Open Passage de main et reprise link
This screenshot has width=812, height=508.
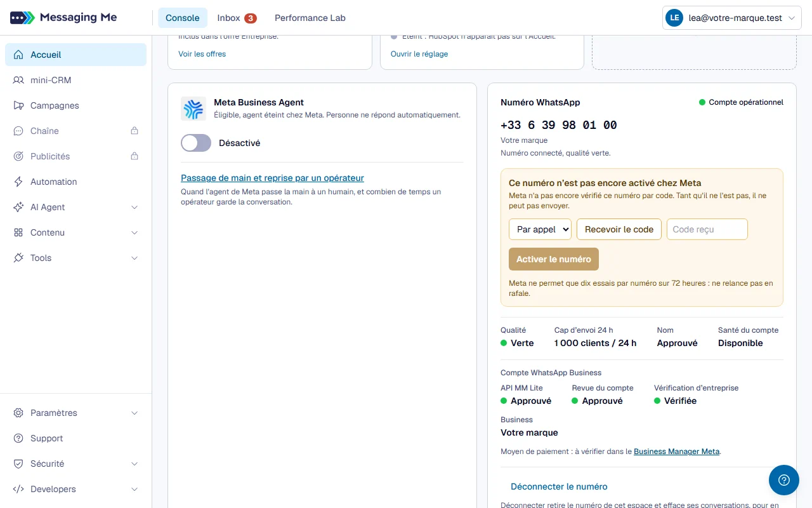tap(272, 178)
